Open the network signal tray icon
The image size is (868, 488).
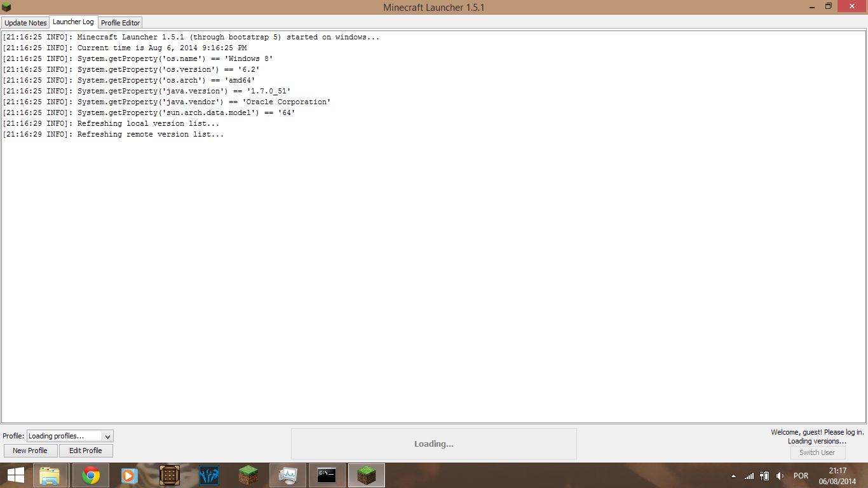coord(749,476)
